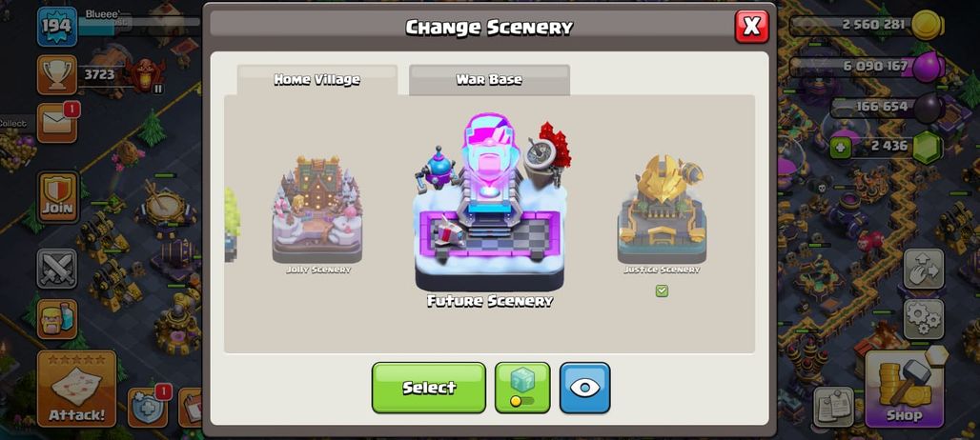
Task: Open the mail inbox icon
Action: pyautogui.click(x=57, y=123)
